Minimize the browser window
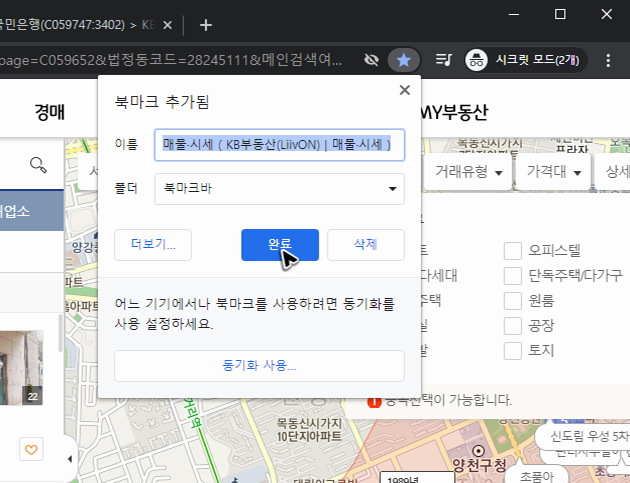The image size is (630, 483). (513, 14)
